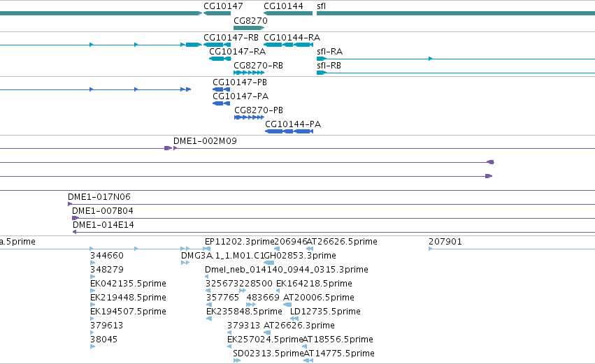The image size is (595, 364).
Task: Open the EK257024.5prime label
Action: (265, 340)
